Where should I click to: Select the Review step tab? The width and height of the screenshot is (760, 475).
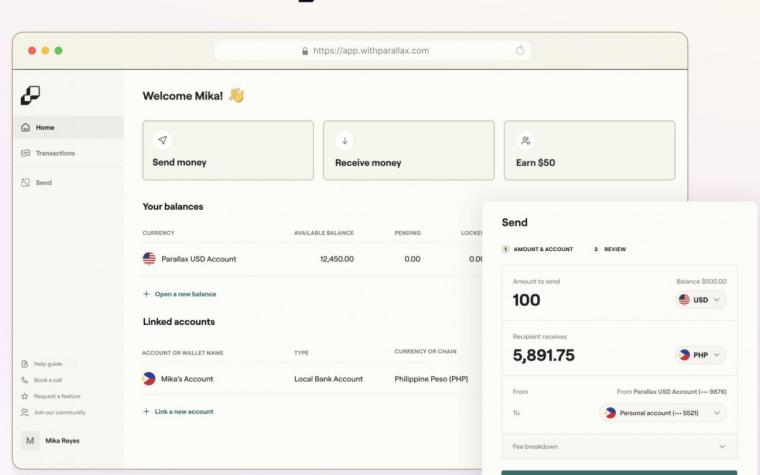(x=610, y=249)
